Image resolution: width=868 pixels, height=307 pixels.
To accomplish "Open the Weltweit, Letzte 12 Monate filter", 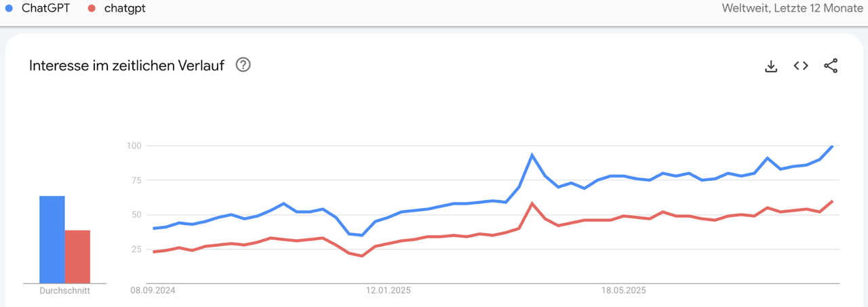I will (x=791, y=9).
